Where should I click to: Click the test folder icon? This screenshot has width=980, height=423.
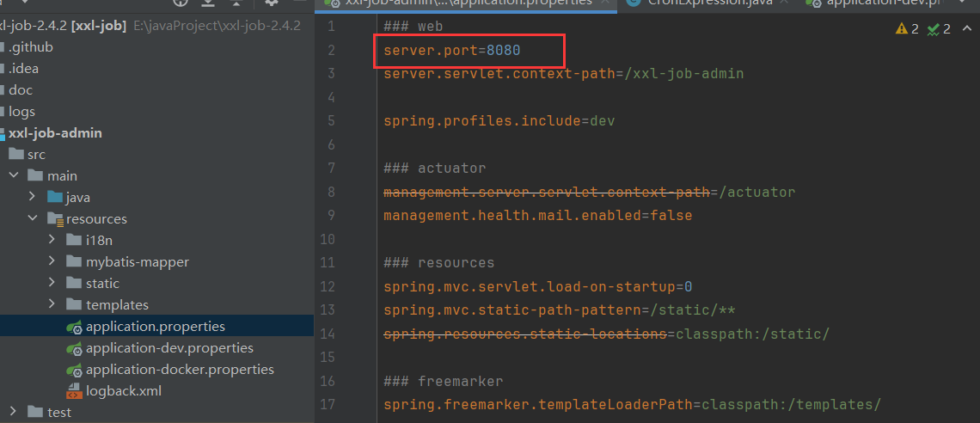pos(35,413)
